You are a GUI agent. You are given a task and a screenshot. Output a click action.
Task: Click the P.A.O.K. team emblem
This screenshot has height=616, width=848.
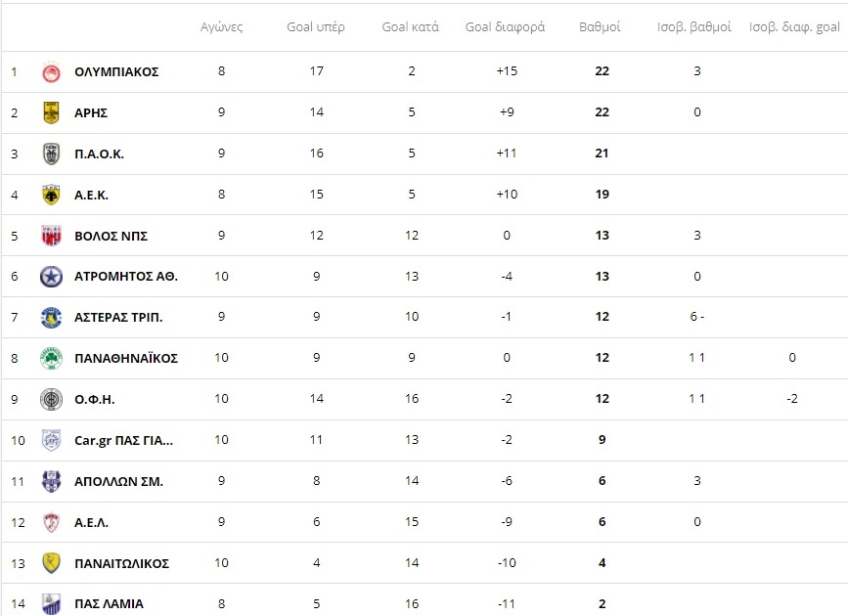click(52, 154)
